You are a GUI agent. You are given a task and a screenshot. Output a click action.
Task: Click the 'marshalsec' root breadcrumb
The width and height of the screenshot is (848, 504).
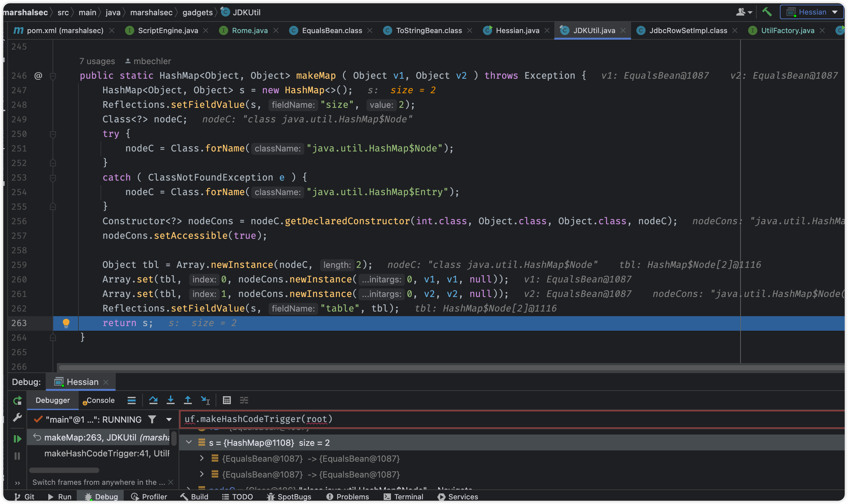coord(25,12)
